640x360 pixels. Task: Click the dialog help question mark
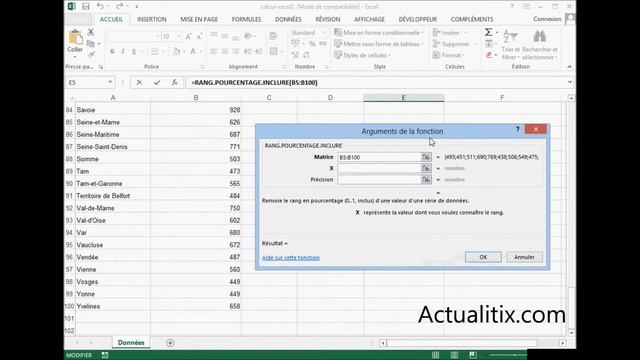[x=518, y=129]
